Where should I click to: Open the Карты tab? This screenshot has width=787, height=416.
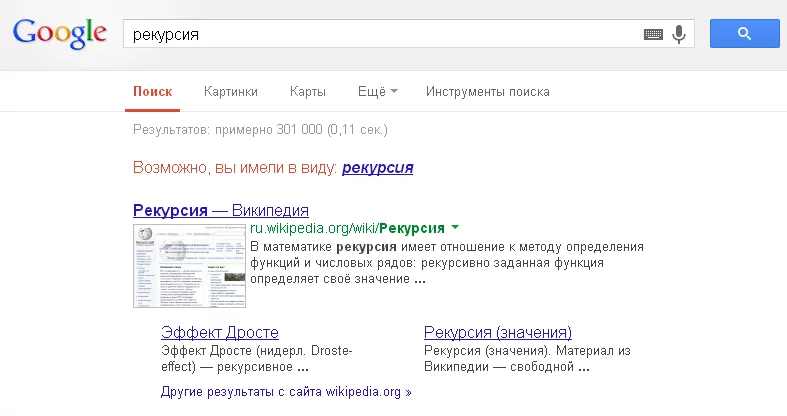308,91
